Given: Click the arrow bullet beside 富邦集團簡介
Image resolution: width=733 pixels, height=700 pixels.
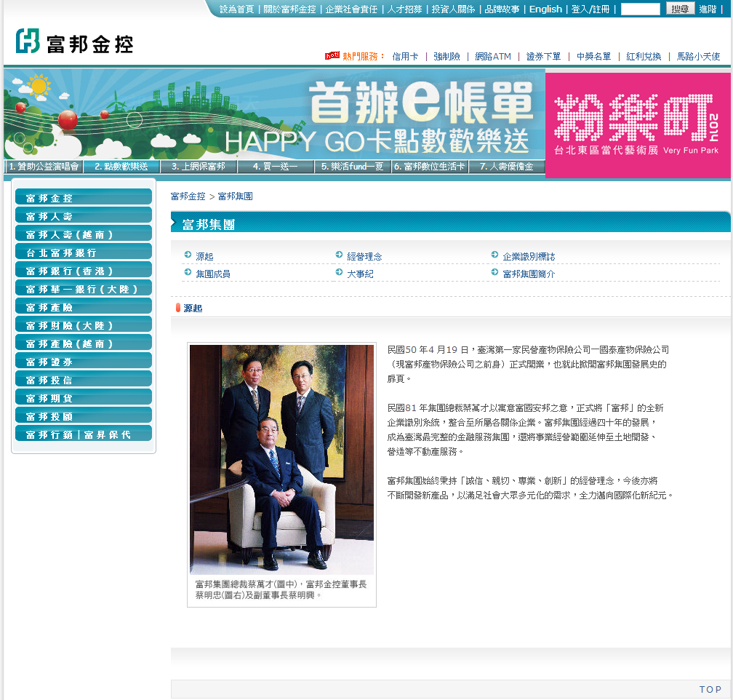Looking at the screenshot, I should (x=494, y=272).
